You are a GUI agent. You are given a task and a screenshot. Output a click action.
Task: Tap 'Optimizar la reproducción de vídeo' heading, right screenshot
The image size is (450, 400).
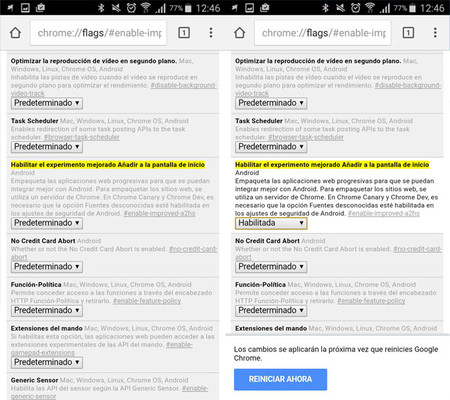tap(318, 61)
